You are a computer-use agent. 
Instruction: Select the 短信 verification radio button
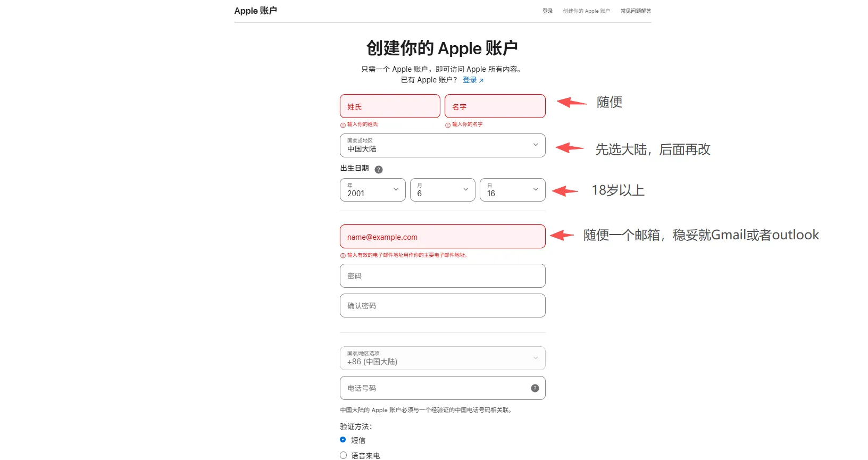pos(343,440)
